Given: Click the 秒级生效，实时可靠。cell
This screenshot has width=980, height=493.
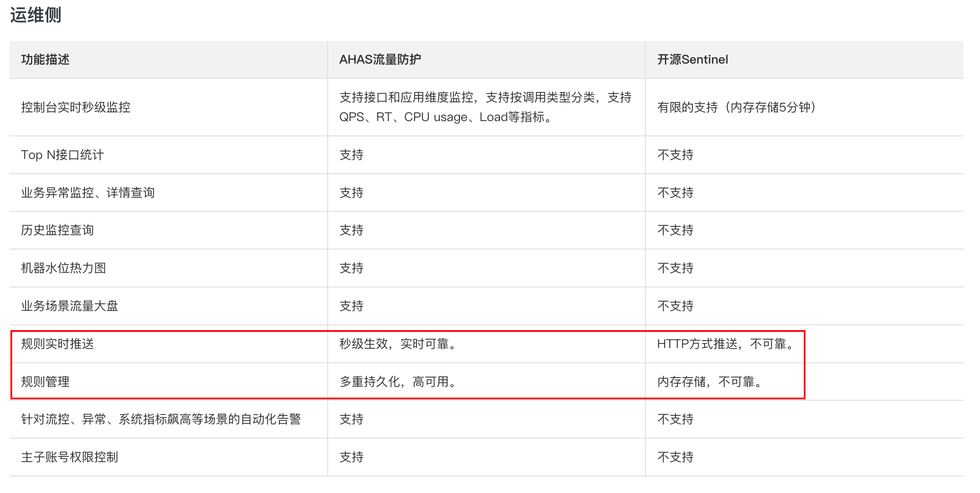Looking at the screenshot, I should 398,344.
